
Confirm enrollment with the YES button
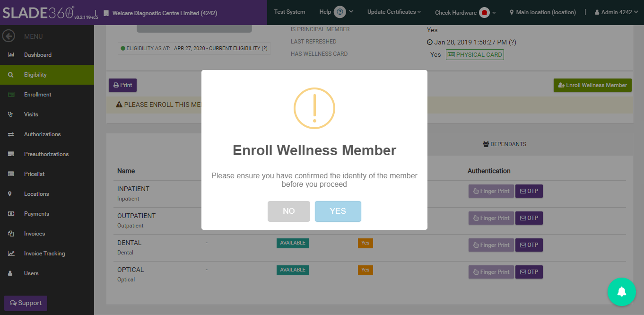(338, 211)
